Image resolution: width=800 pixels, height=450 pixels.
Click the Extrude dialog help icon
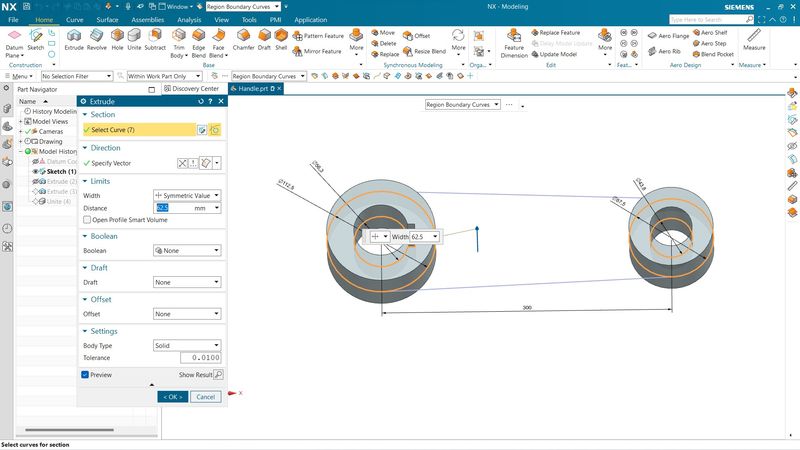click(x=210, y=102)
